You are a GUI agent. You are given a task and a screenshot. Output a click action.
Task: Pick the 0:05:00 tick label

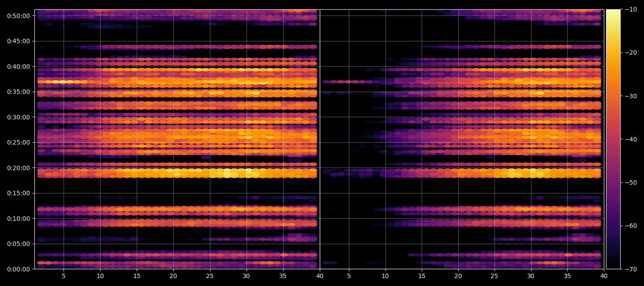(x=19, y=244)
